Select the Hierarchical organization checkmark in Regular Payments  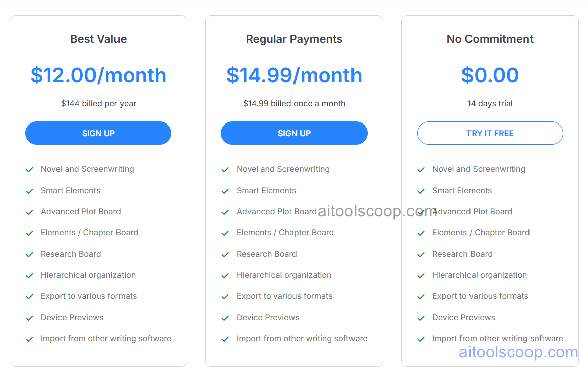click(225, 275)
